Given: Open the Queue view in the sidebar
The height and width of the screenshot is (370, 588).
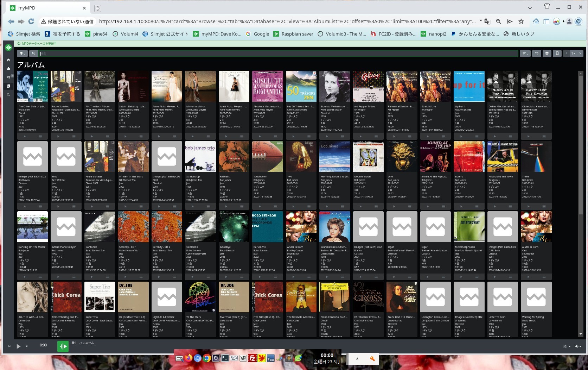Looking at the screenshot, I should click(8, 77).
